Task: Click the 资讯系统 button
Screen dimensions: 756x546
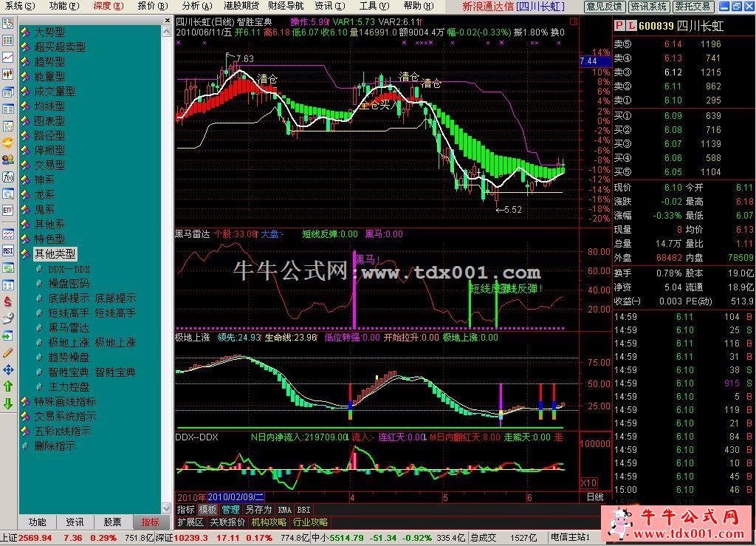Action: [648, 6]
